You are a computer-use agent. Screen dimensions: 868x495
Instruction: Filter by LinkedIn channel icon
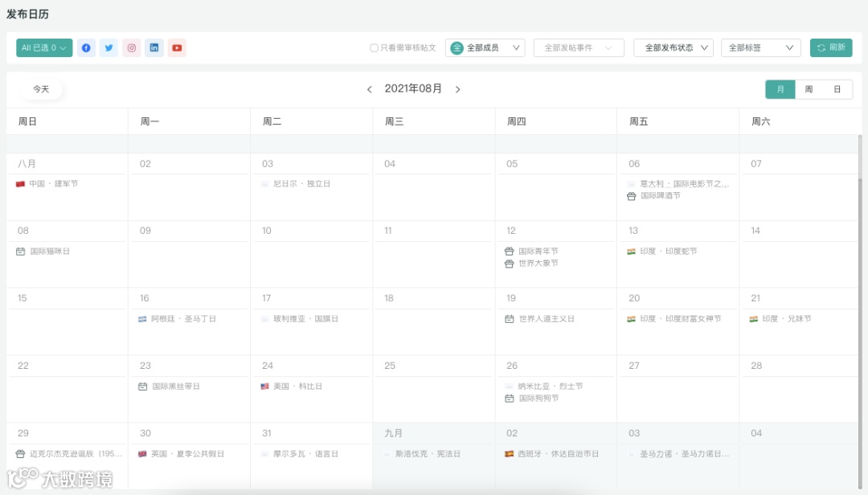click(154, 48)
